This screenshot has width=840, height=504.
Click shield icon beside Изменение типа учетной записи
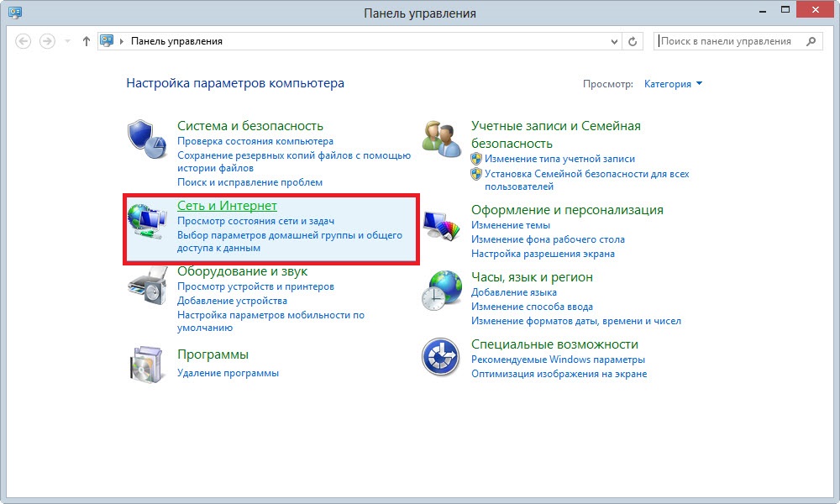476,159
